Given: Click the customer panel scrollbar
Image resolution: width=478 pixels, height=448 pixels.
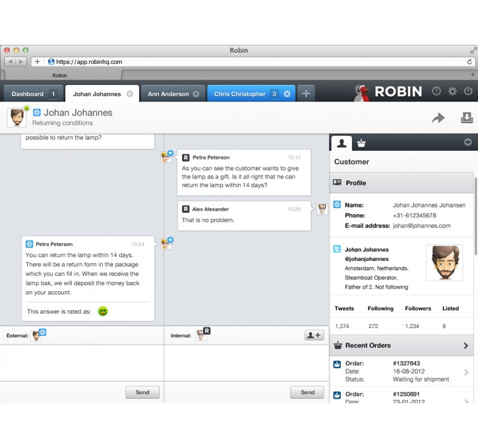Looking at the screenshot, I should [x=475, y=216].
